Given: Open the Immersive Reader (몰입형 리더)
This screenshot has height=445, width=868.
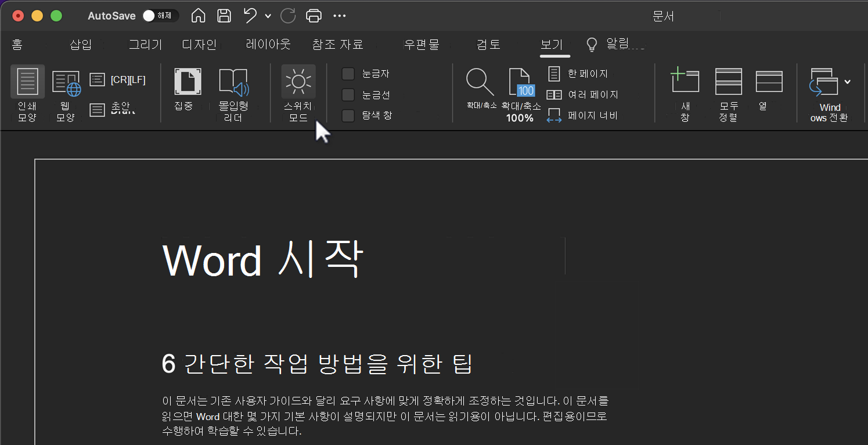Looking at the screenshot, I should [233, 94].
